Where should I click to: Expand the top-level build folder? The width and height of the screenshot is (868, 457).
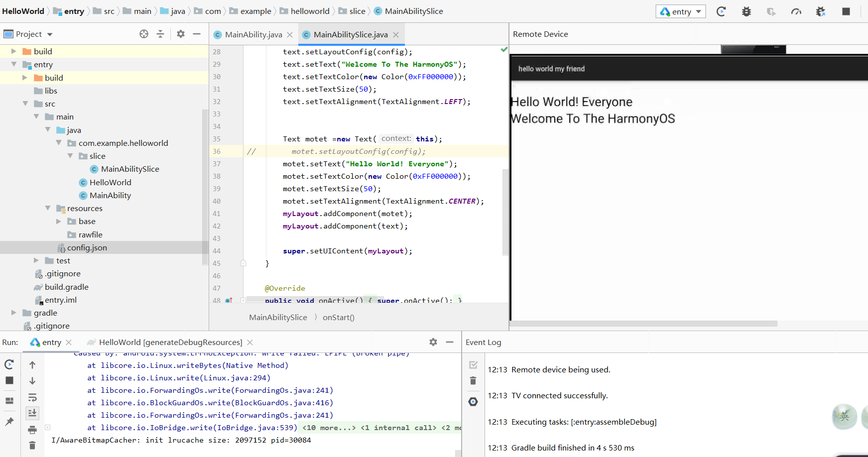pyautogui.click(x=14, y=51)
